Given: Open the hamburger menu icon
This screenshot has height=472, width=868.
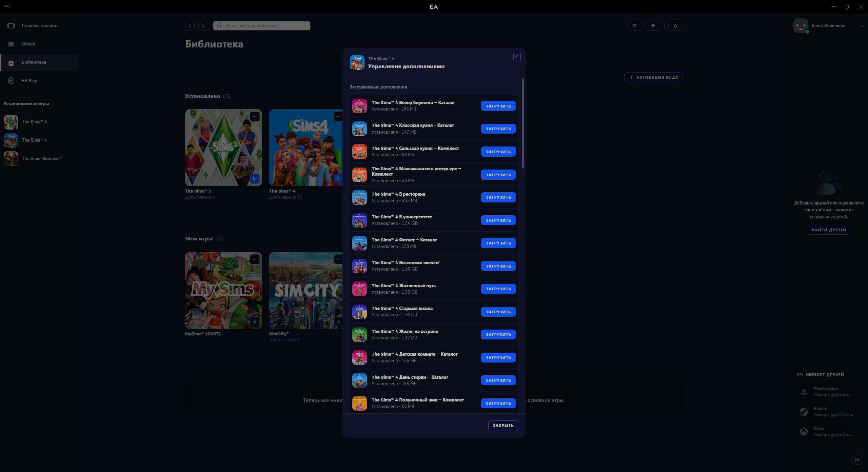Looking at the screenshot, I should 7,6.
